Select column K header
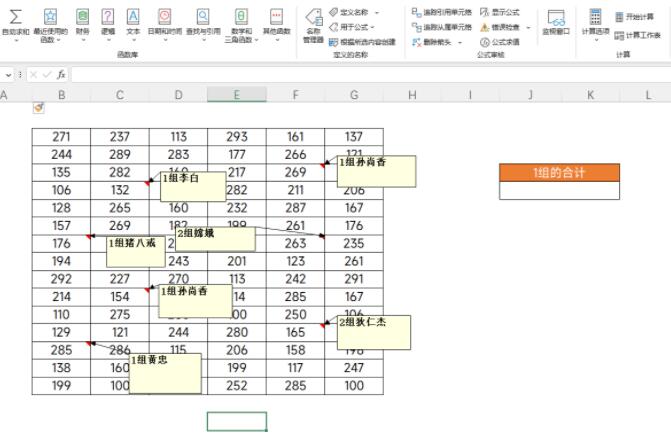This screenshot has height=435, width=671. [x=590, y=95]
